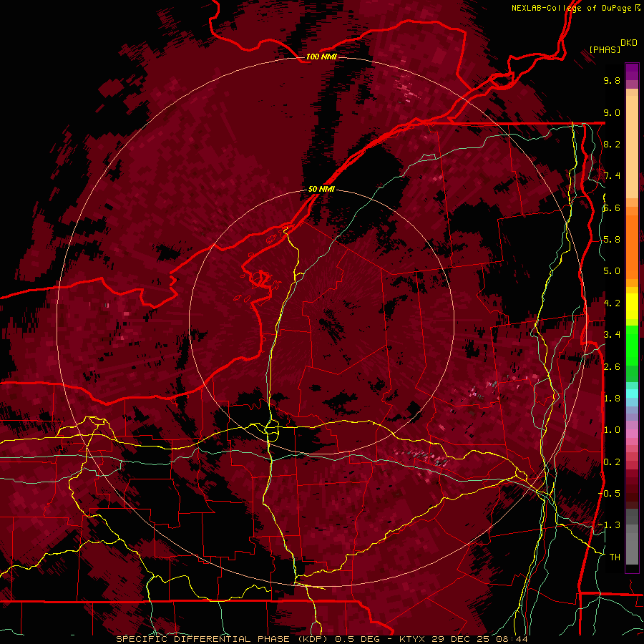
Task: Select the 3.4 value on the scale
Action: (612, 335)
